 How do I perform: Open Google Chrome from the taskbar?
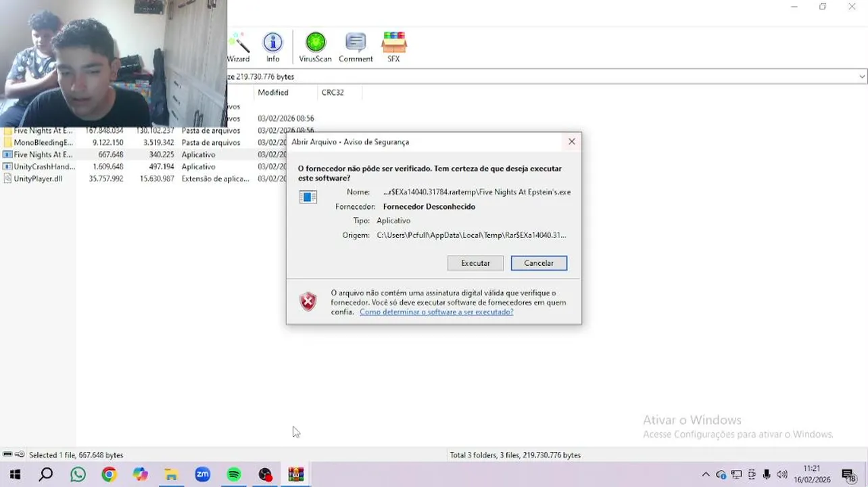[x=109, y=475]
